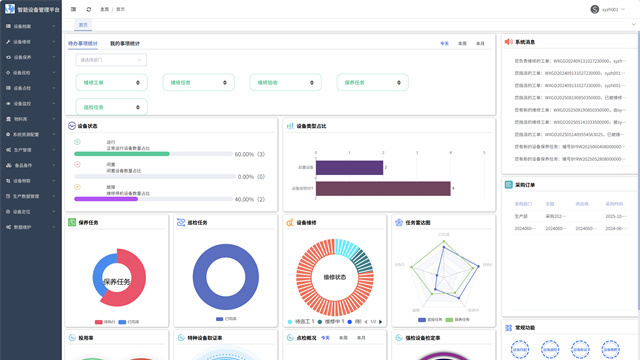This screenshot has width=640, height=360.
Task: Open the 巡检任务 todo card
Action: pyautogui.click(x=111, y=107)
